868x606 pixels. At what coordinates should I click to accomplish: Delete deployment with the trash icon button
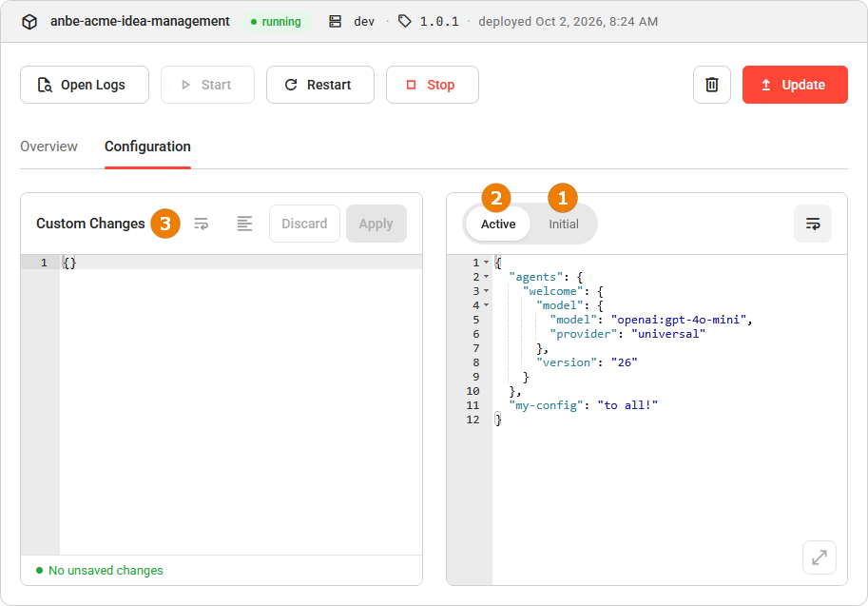pos(712,85)
